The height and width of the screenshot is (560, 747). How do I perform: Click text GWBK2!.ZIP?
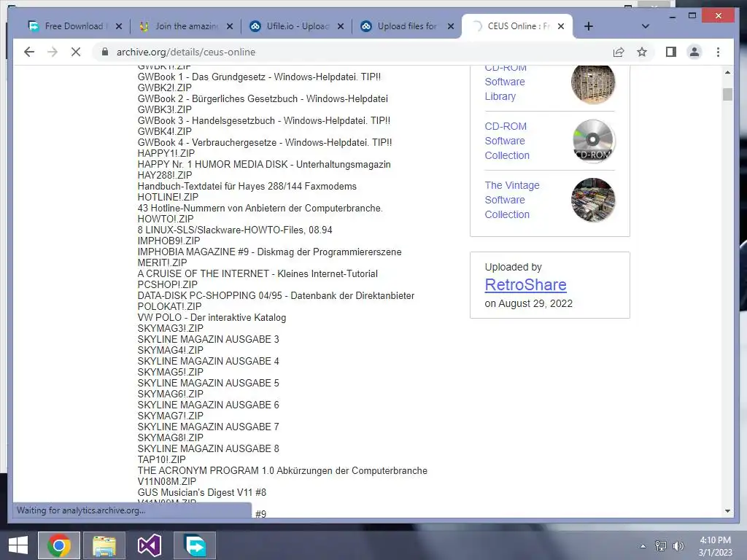pos(164,87)
